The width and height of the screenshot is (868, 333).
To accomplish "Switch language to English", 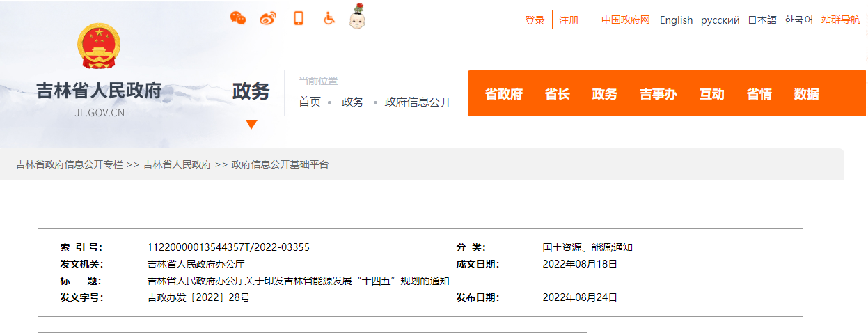I will point(676,20).
